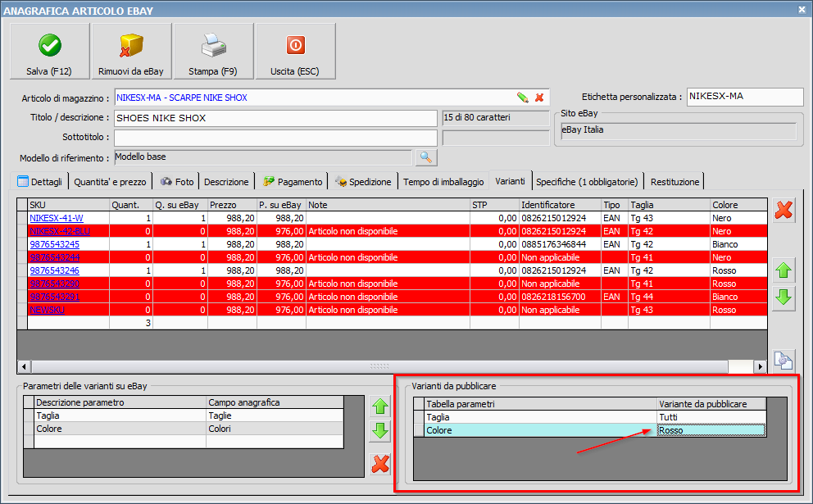Image resolution: width=813 pixels, height=504 pixels.
Task: Select the Colore row in Parametri delle varianti
Action: [184, 429]
